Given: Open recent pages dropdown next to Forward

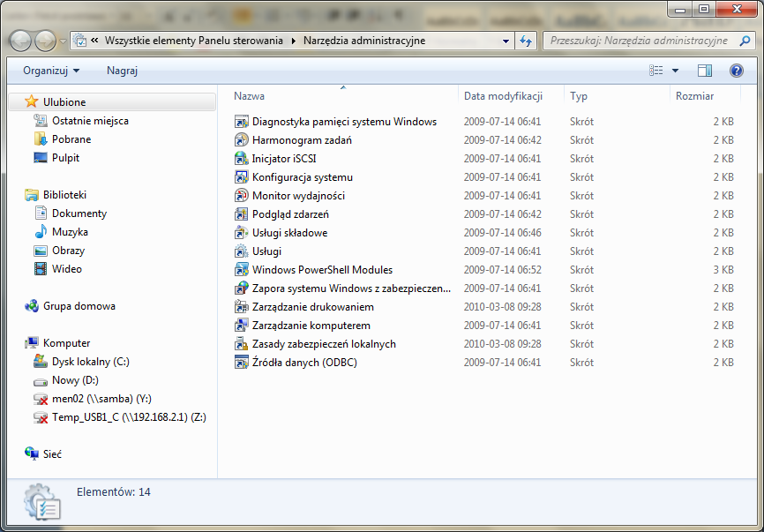Looking at the screenshot, I should (63, 41).
